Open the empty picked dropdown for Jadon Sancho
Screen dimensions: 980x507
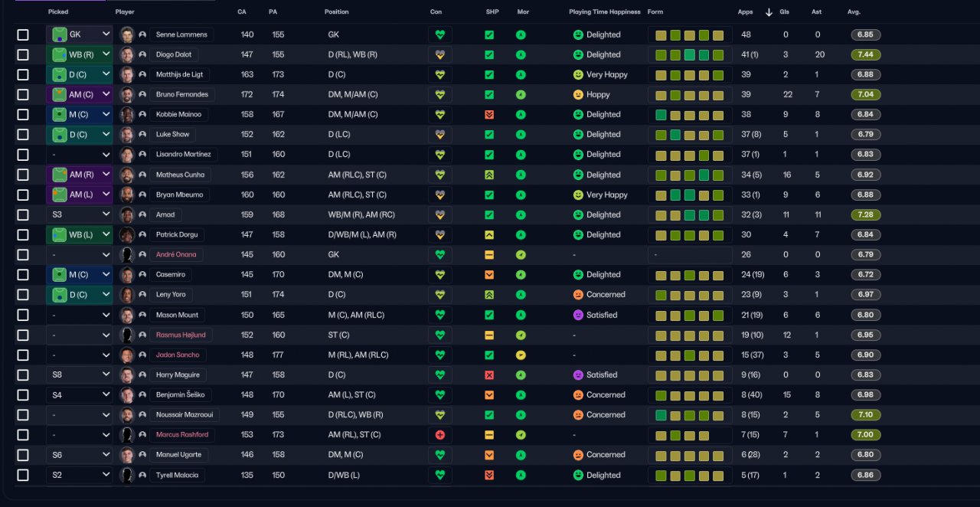click(x=80, y=355)
